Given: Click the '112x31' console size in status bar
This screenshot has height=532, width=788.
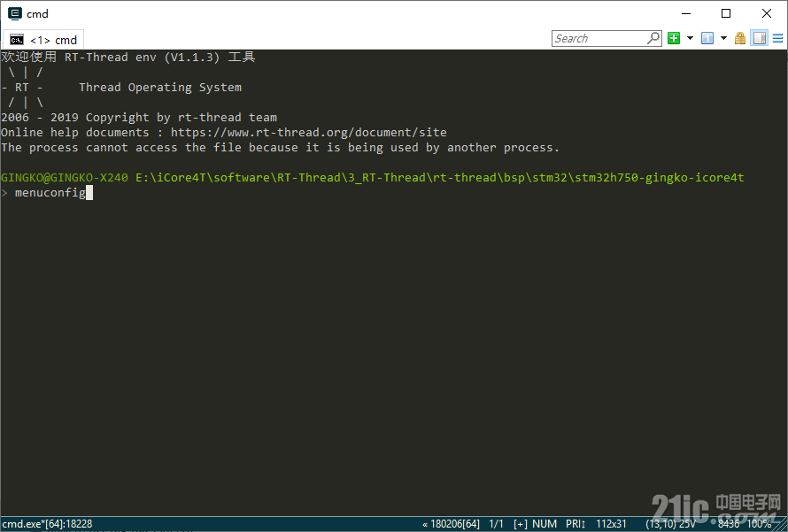Looking at the screenshot, I should 611,524.
